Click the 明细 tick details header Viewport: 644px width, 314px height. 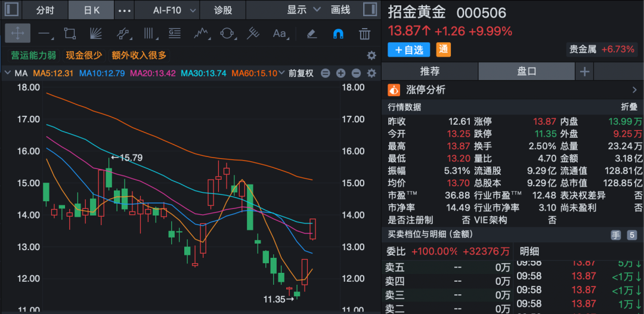pyautogui.click(x=530, y=251)
